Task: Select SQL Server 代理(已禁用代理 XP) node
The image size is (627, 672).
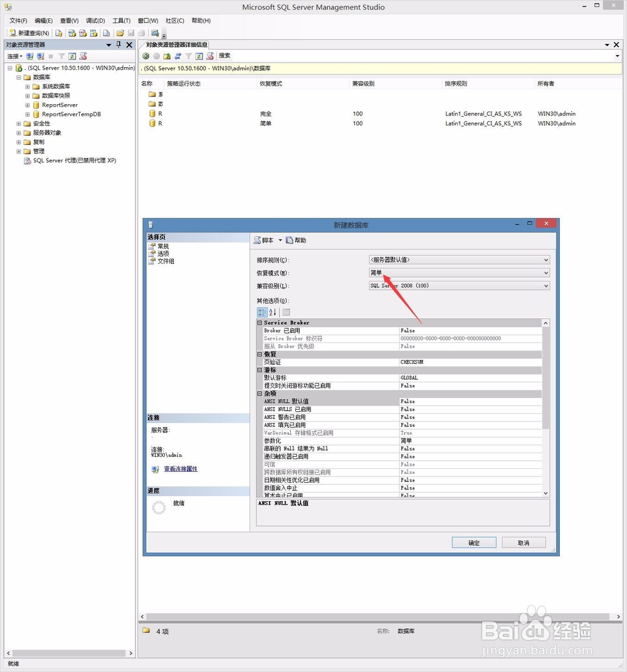Action: (x=70, y=160)
